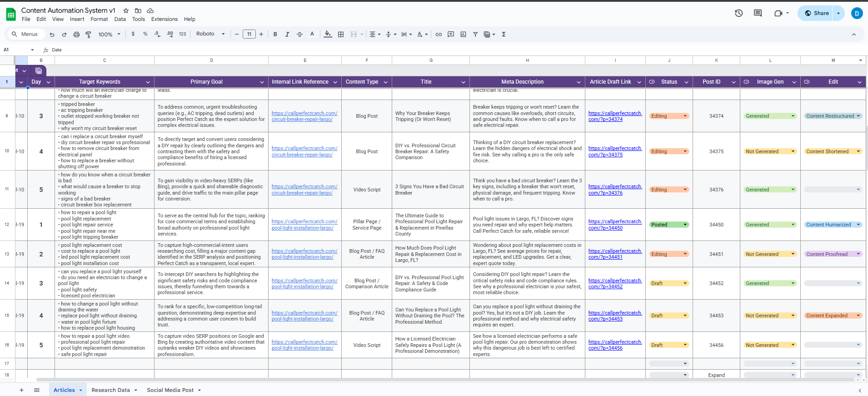The width and height of the screenshot is (868, 396).
Task: Switch to the Social Media Post sheet tab
Action: click(x=170, y=390)
